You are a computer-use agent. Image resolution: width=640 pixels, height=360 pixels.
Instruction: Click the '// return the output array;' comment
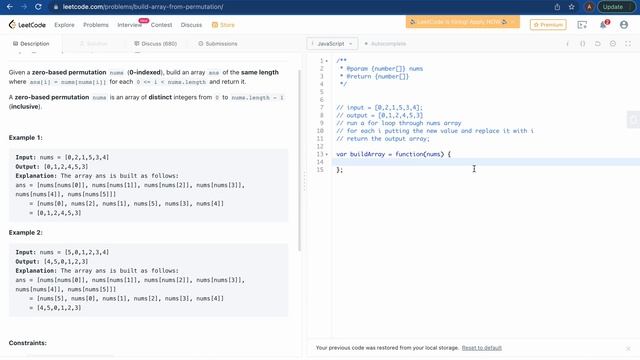click(383, 139)
